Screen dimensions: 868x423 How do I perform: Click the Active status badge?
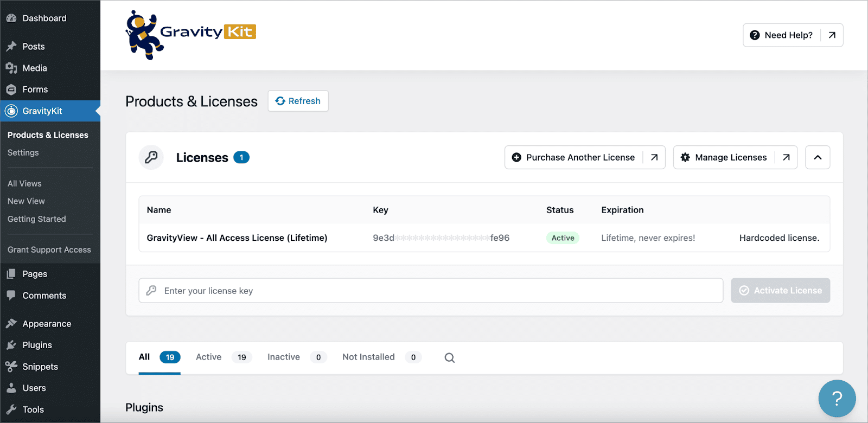pos(563,238)
